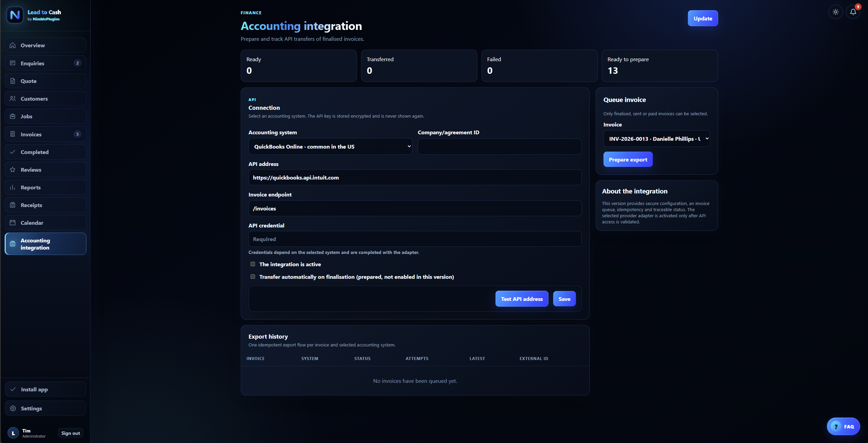Click the Completed checkmark icon
The image size is (868, 443).
click(x=13, y=152)
